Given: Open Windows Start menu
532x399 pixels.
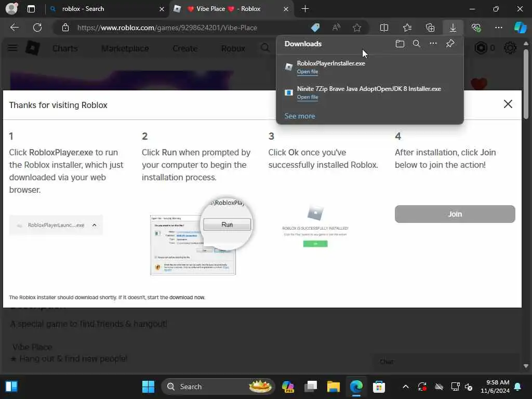Looking at the screenshot, I should [x=148, y=387].
